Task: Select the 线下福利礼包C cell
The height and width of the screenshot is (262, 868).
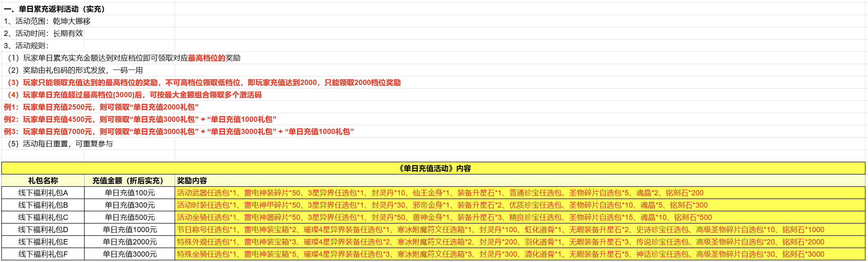Action: pos(43,217)
